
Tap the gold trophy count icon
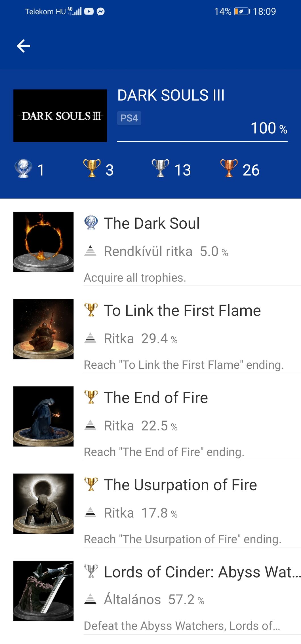click(x=92, y=168)
